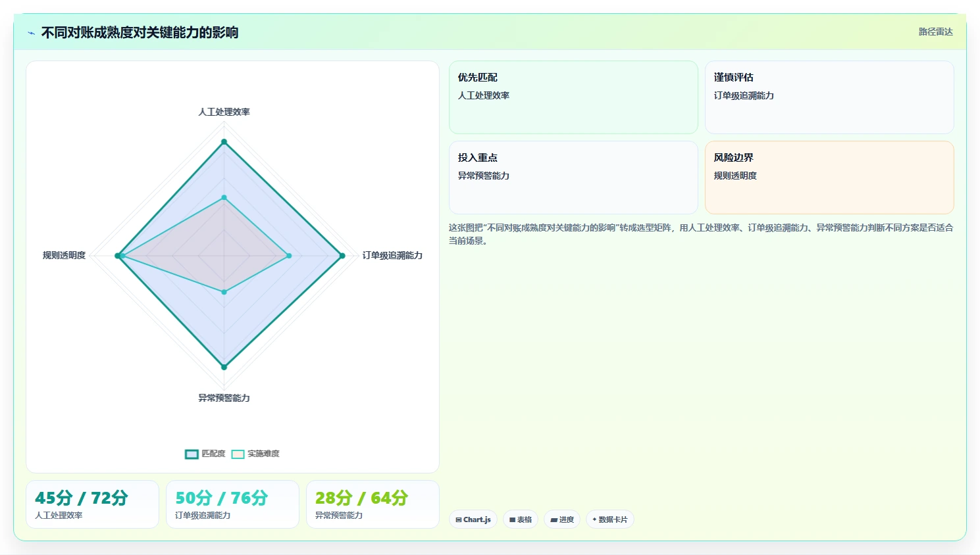Open the Chart.js chip
Screen dimensions: 980x555
pos(473,519)
